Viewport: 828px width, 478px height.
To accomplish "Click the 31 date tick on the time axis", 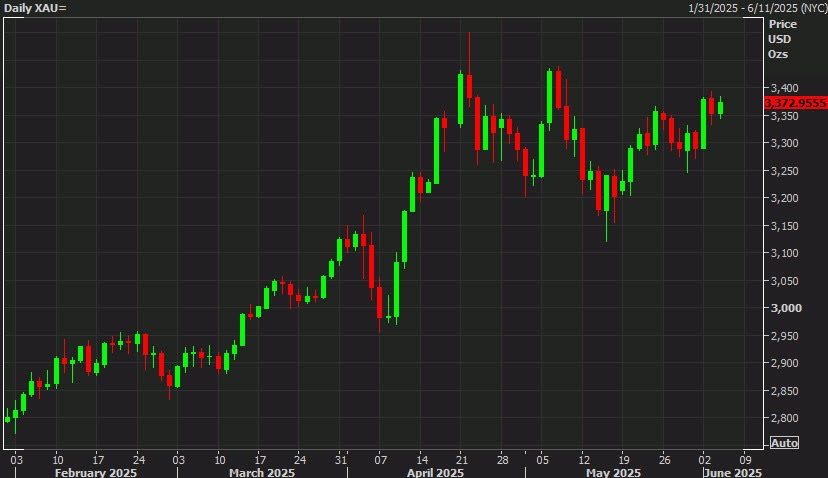I will [341, 460].
